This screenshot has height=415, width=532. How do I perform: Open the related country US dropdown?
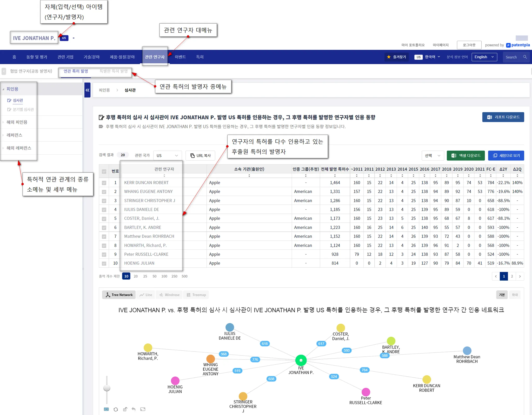(167, 155)
